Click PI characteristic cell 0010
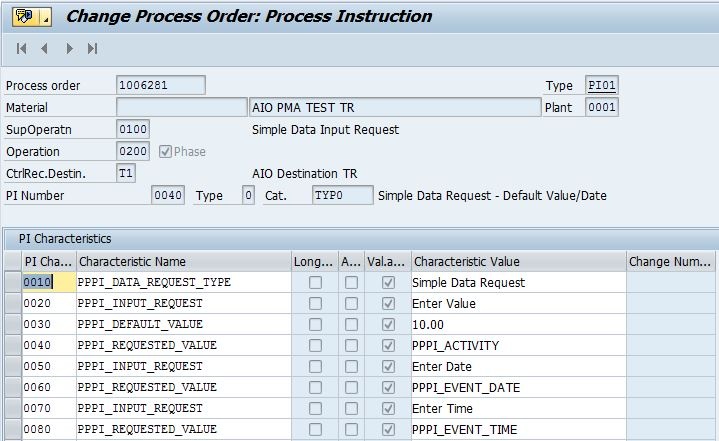 (x=49, y=282)
